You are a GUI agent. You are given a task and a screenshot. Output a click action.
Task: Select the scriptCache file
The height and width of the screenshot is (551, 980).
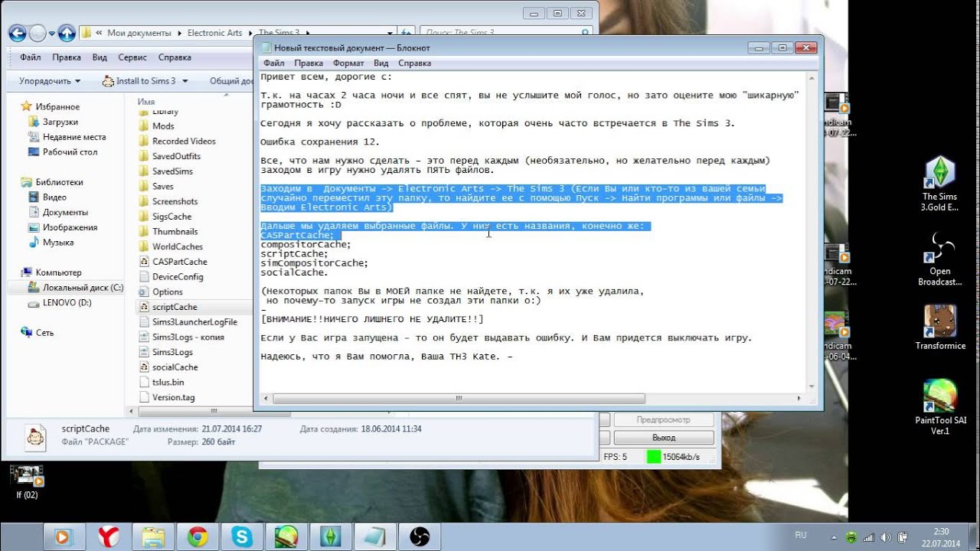click(175, 307)
